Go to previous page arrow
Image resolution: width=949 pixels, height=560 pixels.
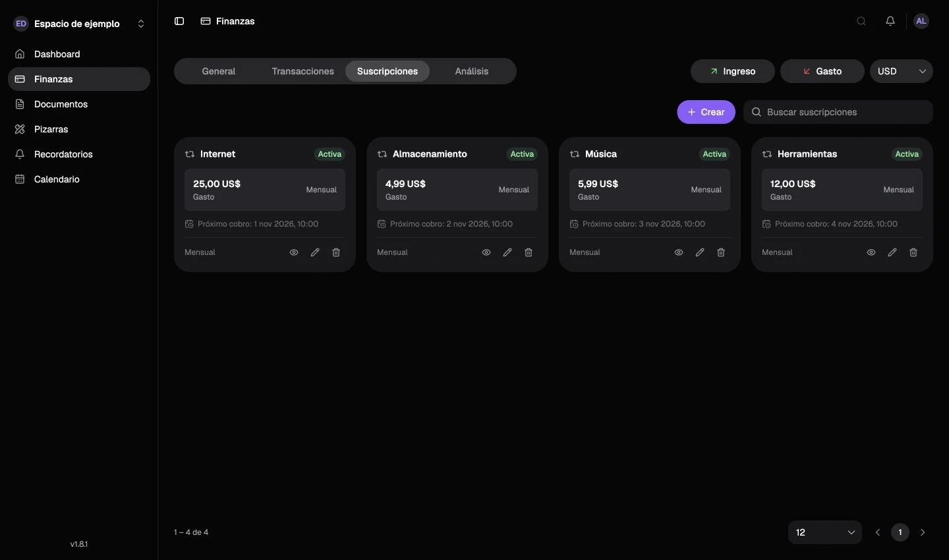pos(878,532)
